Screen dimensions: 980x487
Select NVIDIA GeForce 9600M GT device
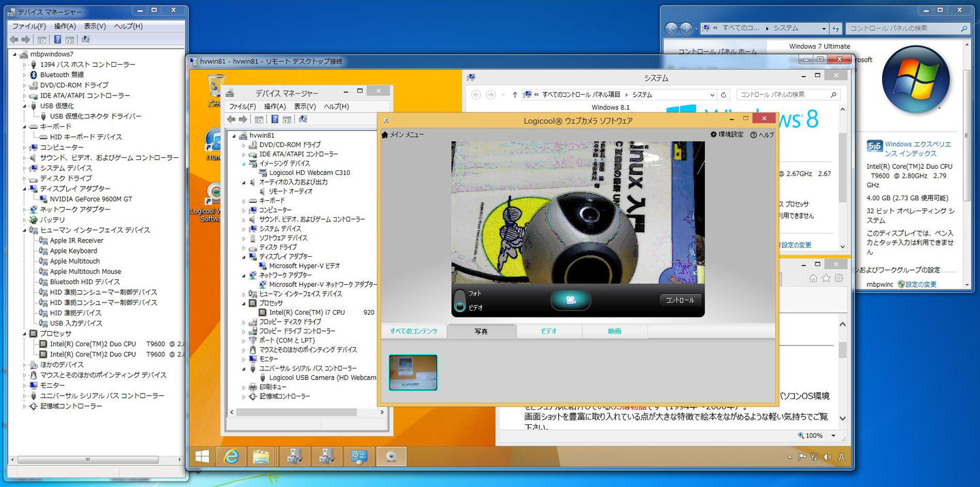pos(91,199)
